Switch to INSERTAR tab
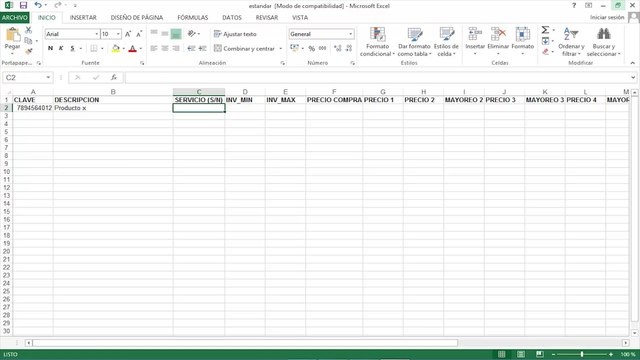This screenshot has height=360, width=640. (83, 18)
